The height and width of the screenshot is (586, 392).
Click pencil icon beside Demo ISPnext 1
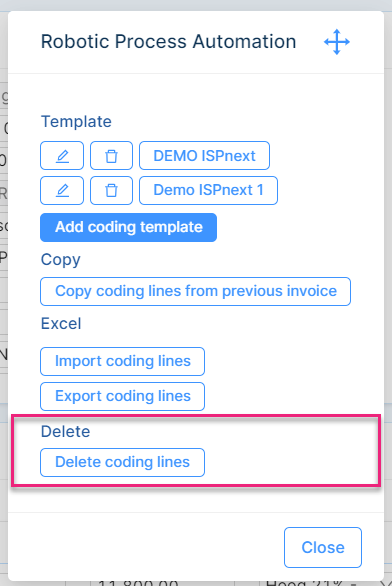[x=62, y=191]
